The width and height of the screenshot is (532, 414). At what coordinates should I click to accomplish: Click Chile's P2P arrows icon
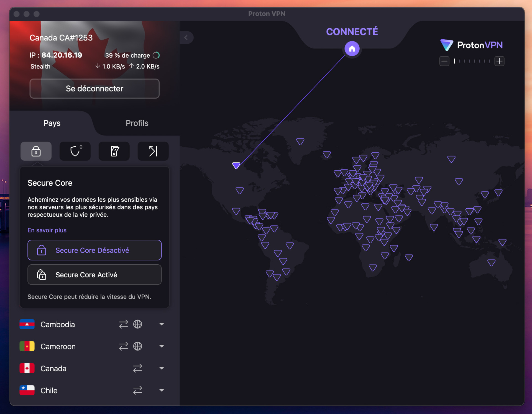click(138, 390)
